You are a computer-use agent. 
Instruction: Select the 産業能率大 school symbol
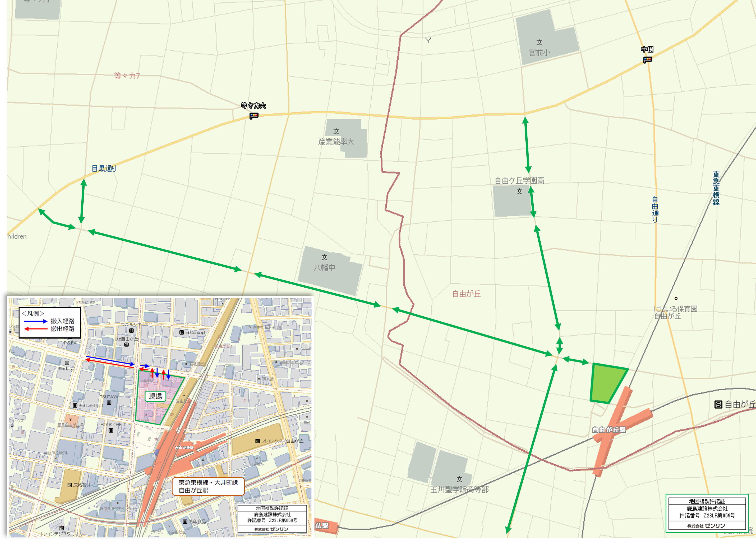tap(336, 131)
